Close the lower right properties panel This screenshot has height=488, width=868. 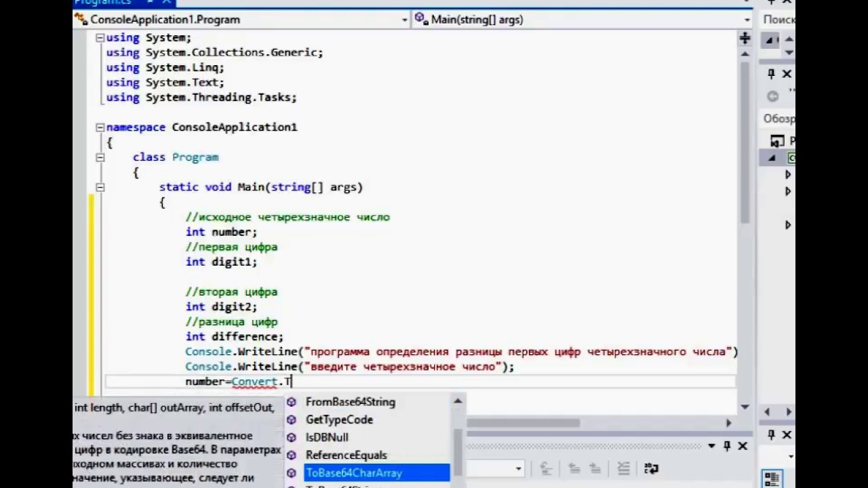click(x=787, y=434)
